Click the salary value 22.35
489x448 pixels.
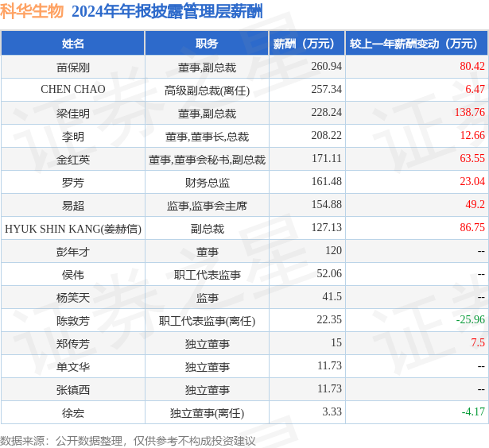click(329, 319)
